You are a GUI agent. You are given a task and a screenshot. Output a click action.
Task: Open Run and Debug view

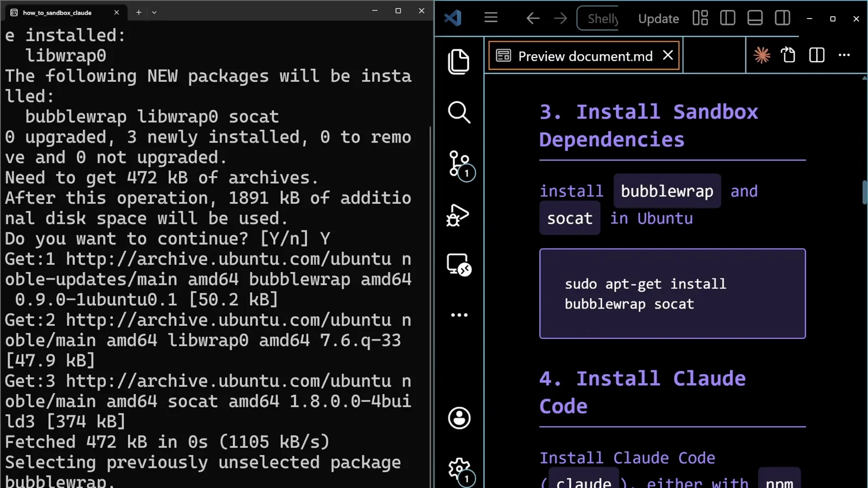point(458,215)
